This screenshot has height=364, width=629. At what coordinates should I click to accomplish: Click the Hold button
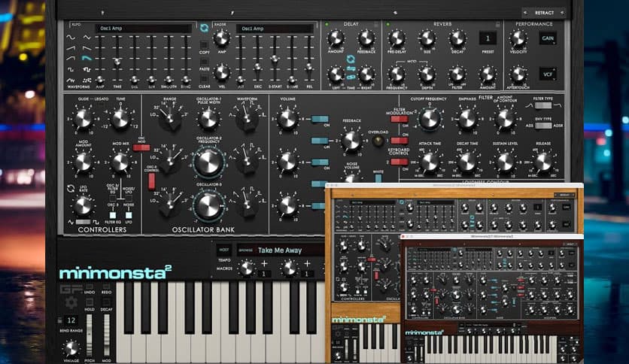[90, 302]
